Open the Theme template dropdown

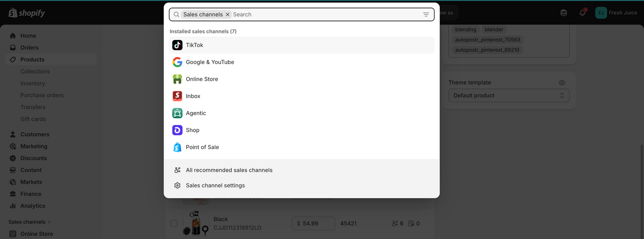509,96
